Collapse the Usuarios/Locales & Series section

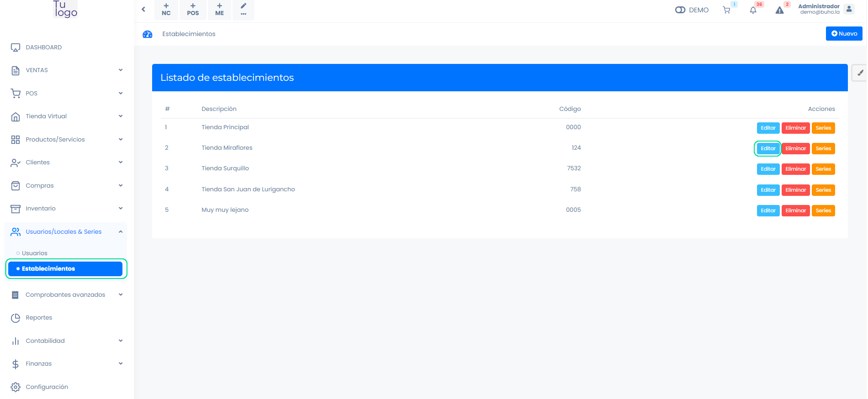tap(121, 232)
